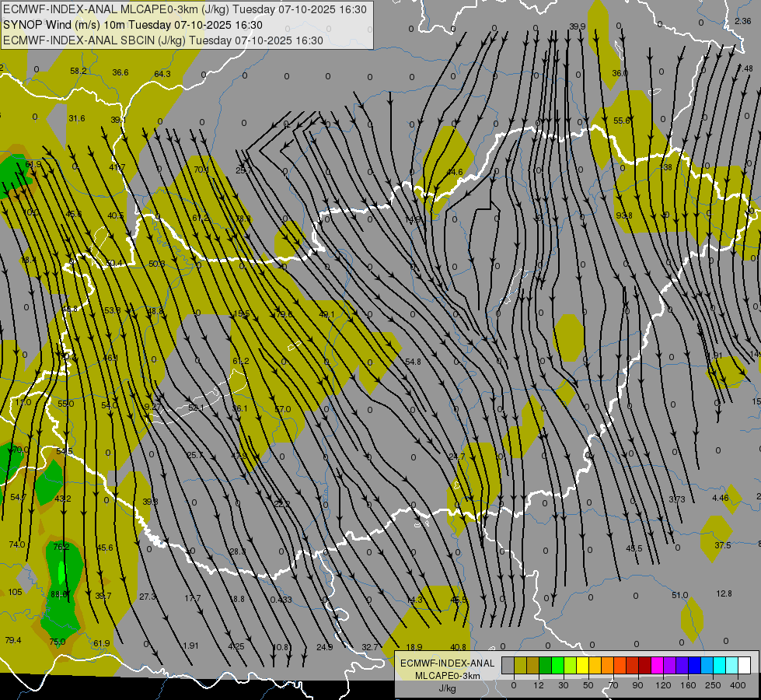The image size is (761, 700).
Task: Click the legend title ECMWF-INDEX-ANAL MLCAPE0-3km
Action: (x=447, y=669)
